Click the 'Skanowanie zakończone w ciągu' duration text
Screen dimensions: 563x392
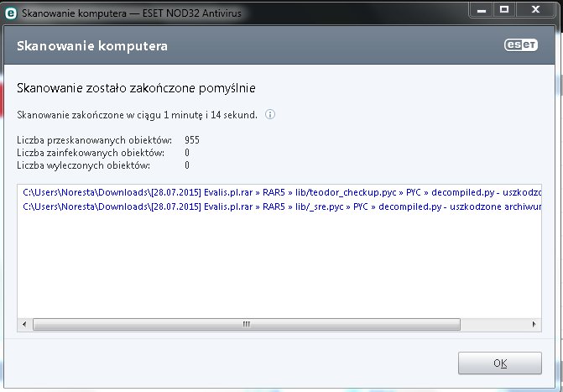pos(137,115)
